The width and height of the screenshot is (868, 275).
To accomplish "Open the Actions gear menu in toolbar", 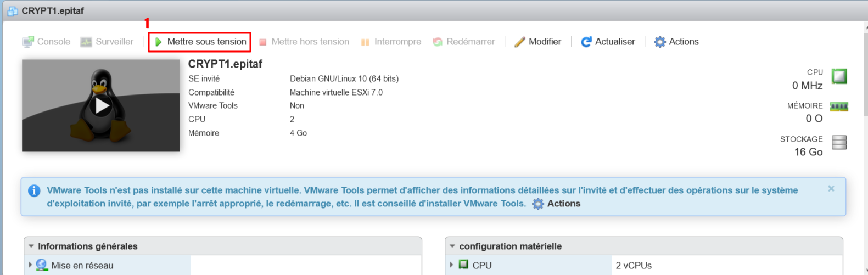I will [659, 42].
